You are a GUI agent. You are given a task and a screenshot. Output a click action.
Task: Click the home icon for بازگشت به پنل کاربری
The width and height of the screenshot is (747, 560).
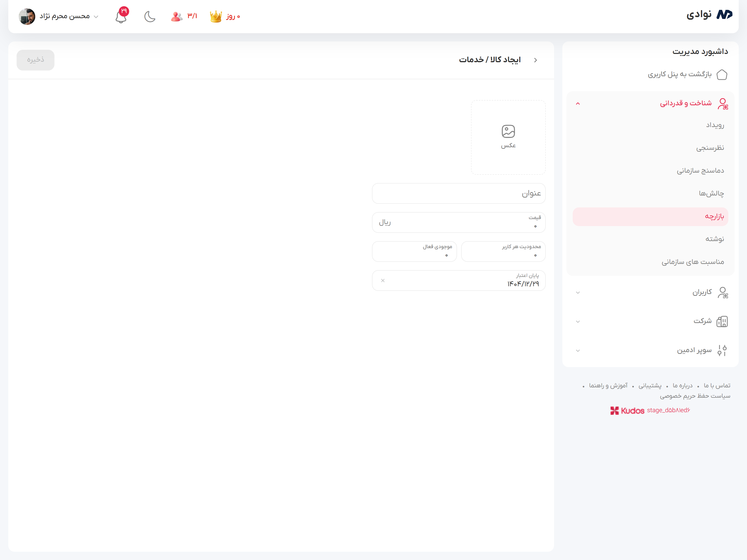coord(722,74)
